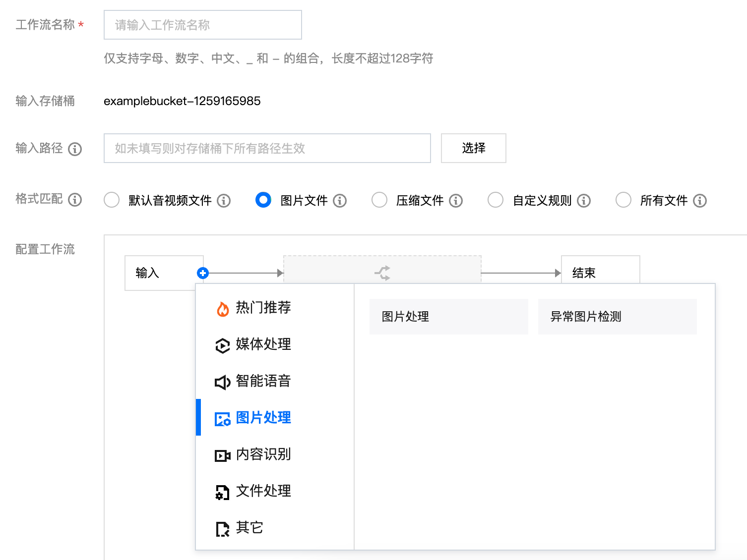Click info icon next to 所有文件

pos(700,201)
